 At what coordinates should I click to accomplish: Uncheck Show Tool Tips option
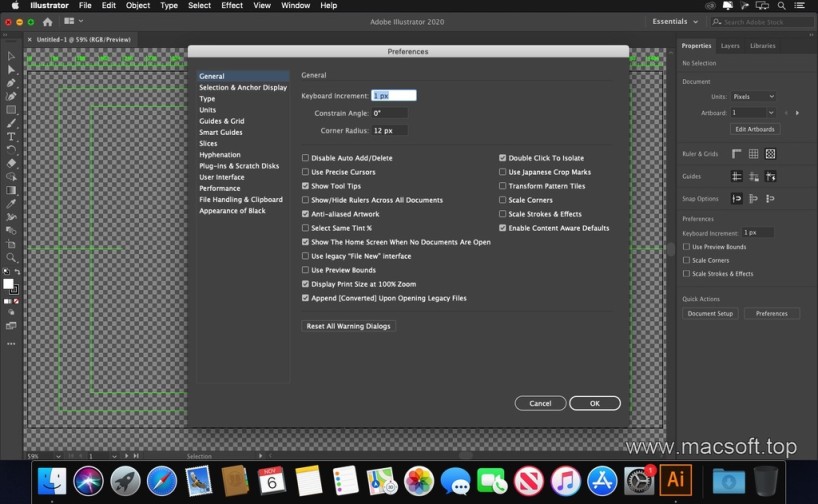[306, 186]
